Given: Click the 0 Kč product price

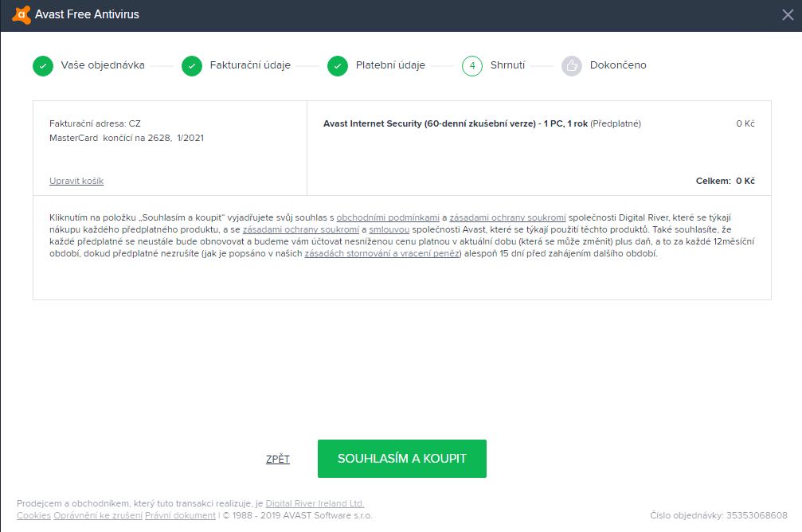Looking at the screenshot, I should pos(745,123).
